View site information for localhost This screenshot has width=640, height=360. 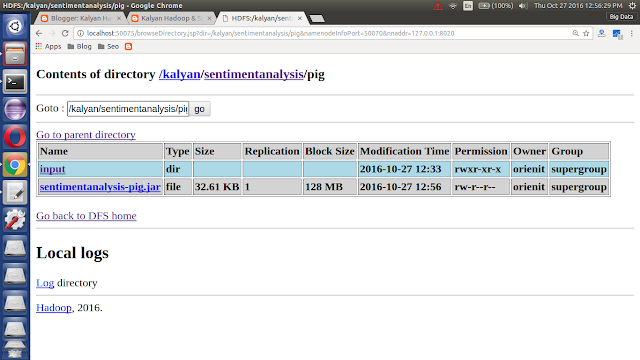[x=80, y=33]
